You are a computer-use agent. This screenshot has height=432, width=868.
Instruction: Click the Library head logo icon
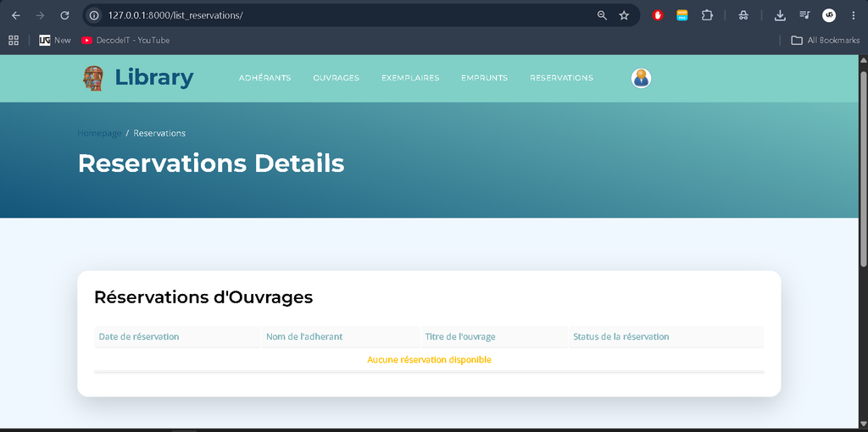tap(93, 78)
